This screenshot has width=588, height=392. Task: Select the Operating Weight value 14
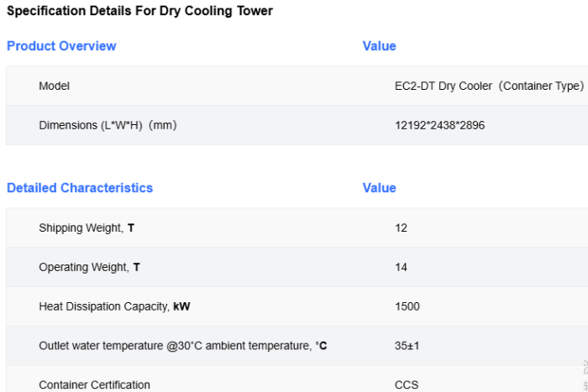[401, 267]
